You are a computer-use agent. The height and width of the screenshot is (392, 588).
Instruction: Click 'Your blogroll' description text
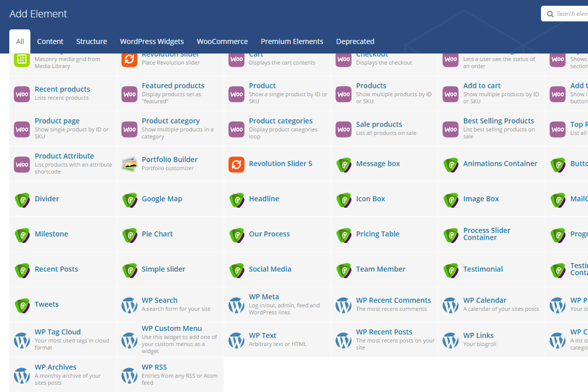[480, 344]
